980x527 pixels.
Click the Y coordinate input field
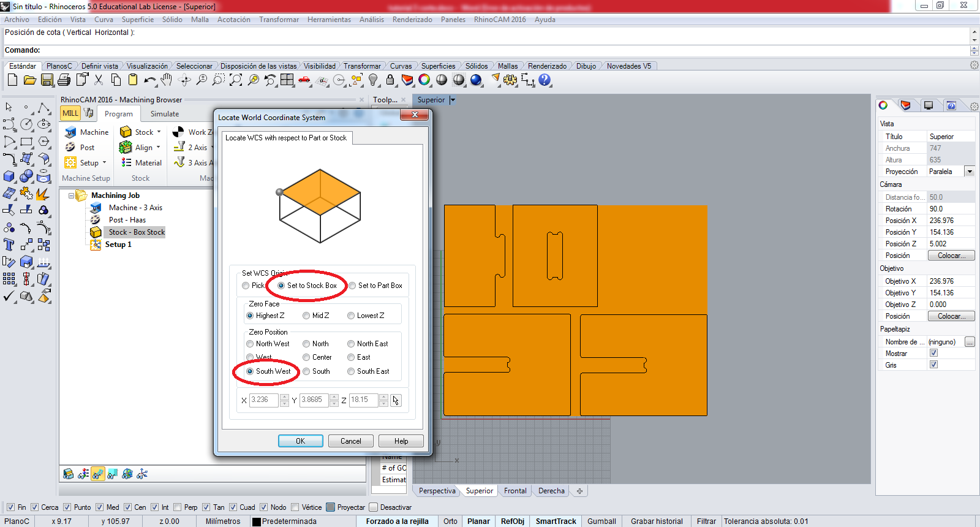(x=314, y=400)
